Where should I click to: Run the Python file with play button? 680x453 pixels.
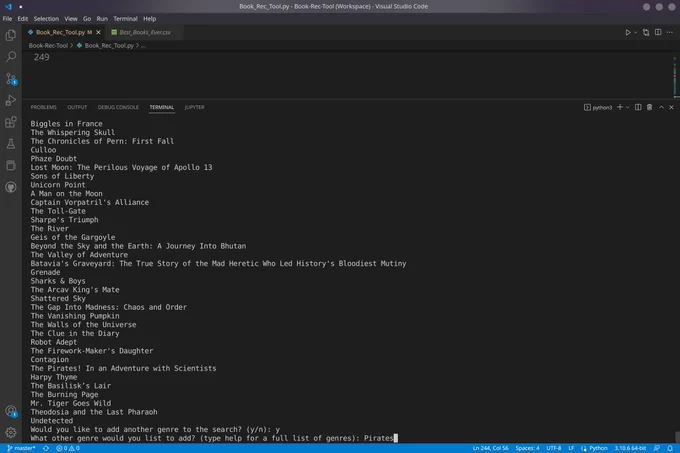point(628,33)
